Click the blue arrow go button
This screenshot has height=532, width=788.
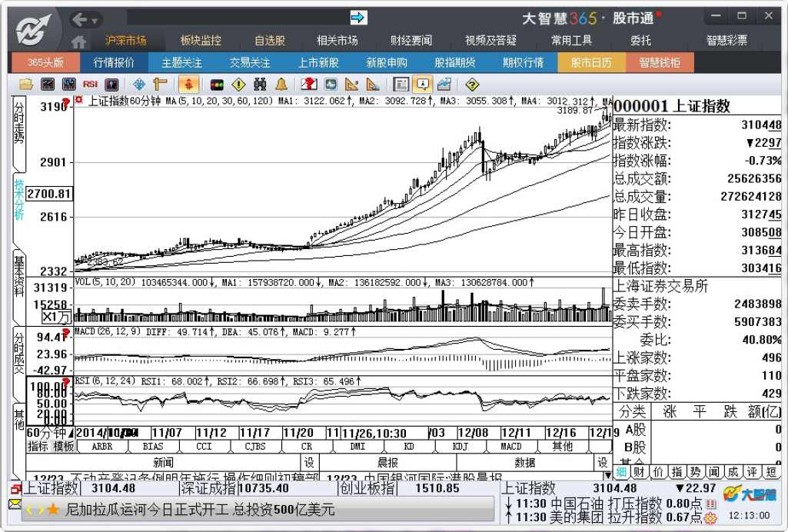359,18
